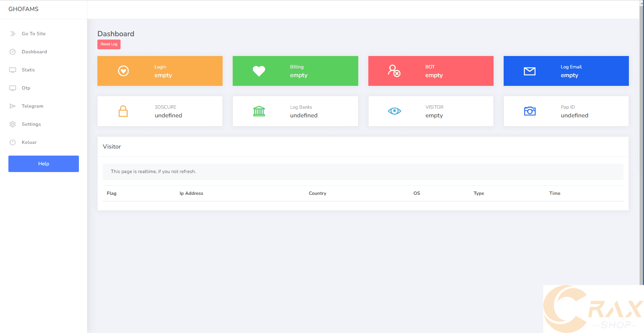Click the OS column header
This screenshot has height=333, width=644.
tap(417, 193)
